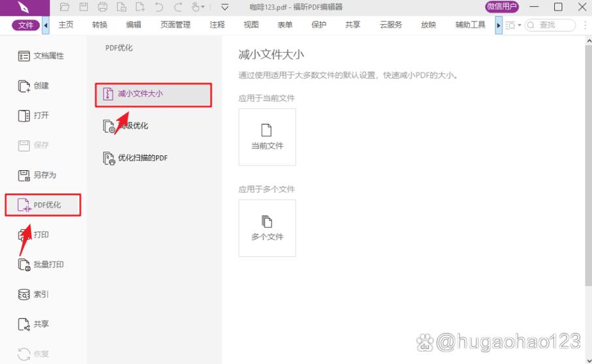Click the 查找 search field
592x364 pixels.
pos(550,25)
